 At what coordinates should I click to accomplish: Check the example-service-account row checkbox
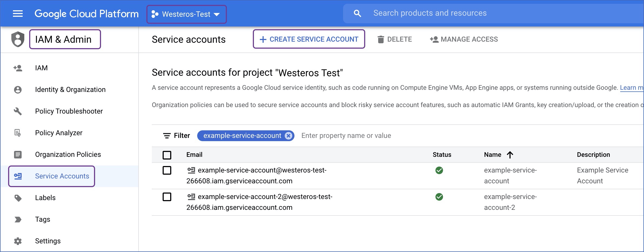click(x=167, y=170)
